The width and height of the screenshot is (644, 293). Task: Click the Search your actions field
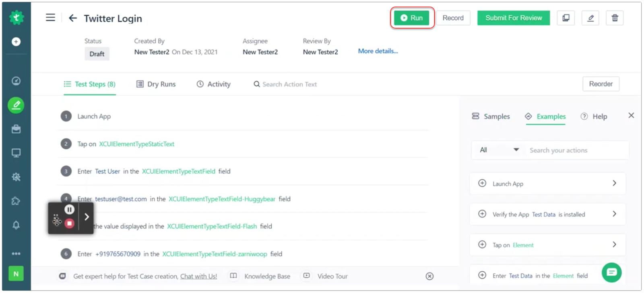click(x=577, y=150)
